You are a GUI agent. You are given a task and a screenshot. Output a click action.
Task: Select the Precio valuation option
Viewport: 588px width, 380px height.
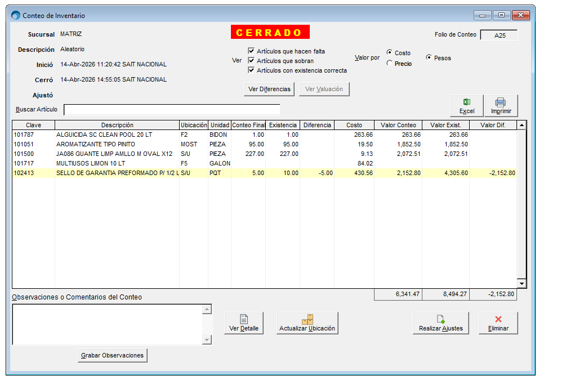coord(390,64)
